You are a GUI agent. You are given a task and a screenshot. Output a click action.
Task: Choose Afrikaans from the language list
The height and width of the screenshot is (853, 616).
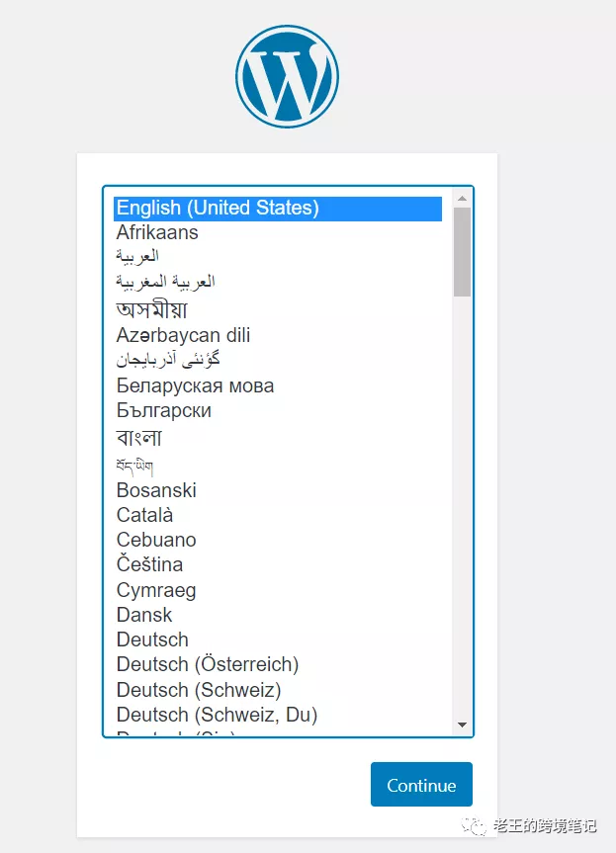(x=157, y=232)
